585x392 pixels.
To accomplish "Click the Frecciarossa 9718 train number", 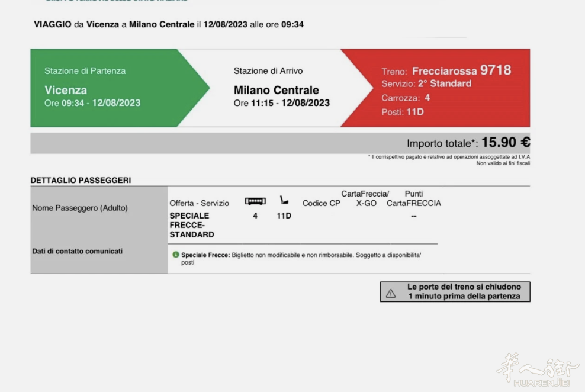I will pos(461,70).
